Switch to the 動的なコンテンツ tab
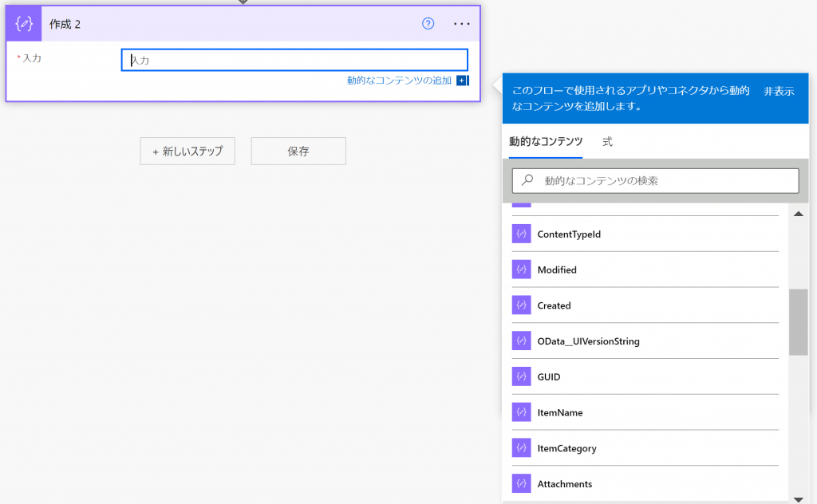Viewport: 817px width, 504px height. point(546,142)
